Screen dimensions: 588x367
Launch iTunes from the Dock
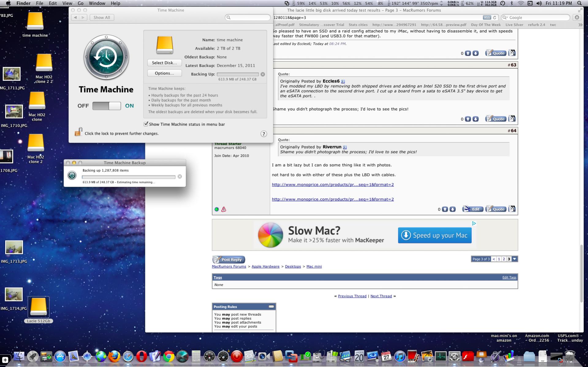pyautogui.click(x=400, y=356)
